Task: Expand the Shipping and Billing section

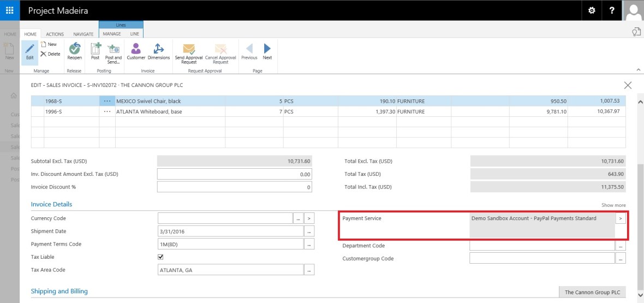Action: (x=59, y=292)
